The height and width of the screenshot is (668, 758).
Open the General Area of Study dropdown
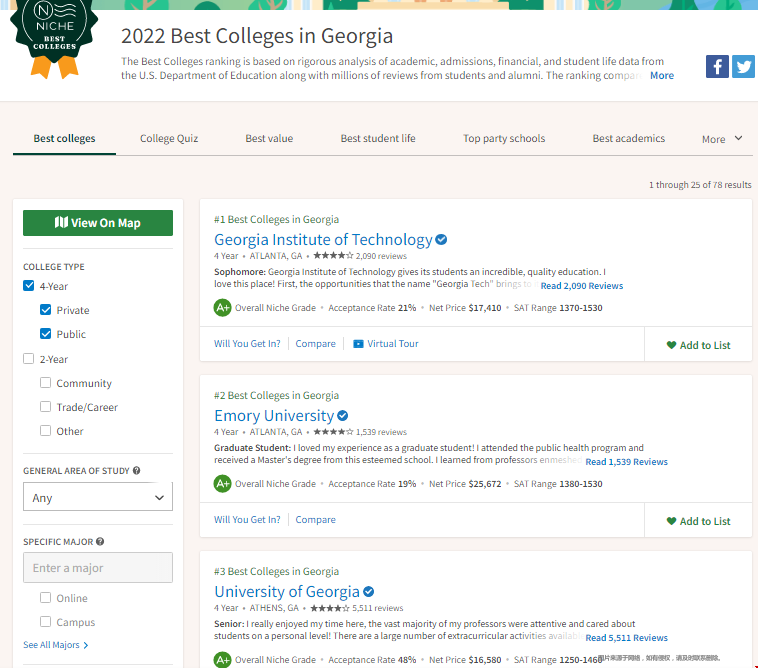coord(98,497)
